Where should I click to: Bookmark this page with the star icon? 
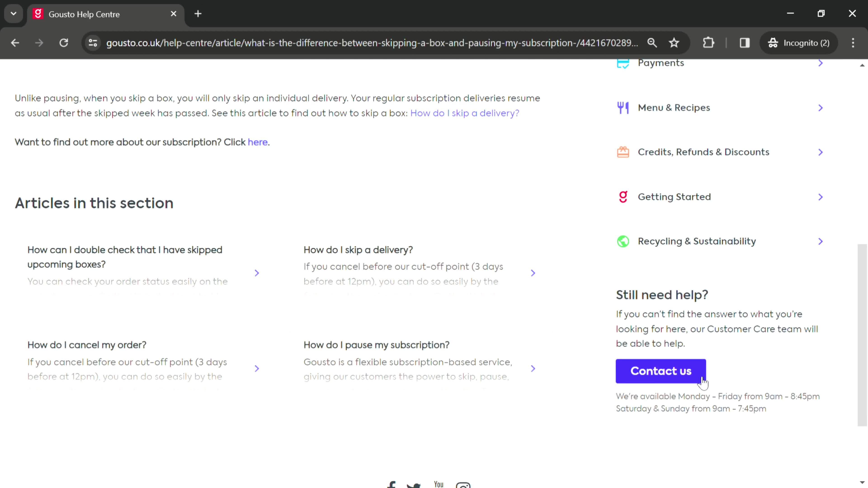(x=674, y=43)
